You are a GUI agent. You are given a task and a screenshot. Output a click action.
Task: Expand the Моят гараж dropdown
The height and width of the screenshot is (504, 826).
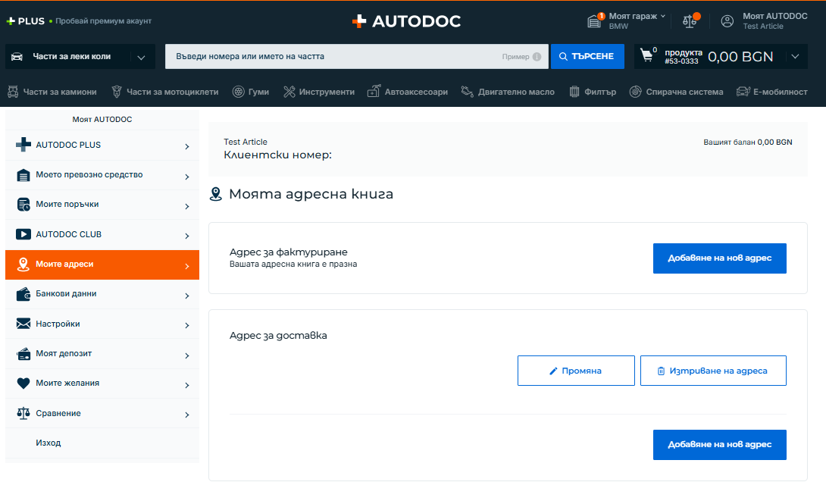[663, 16]
